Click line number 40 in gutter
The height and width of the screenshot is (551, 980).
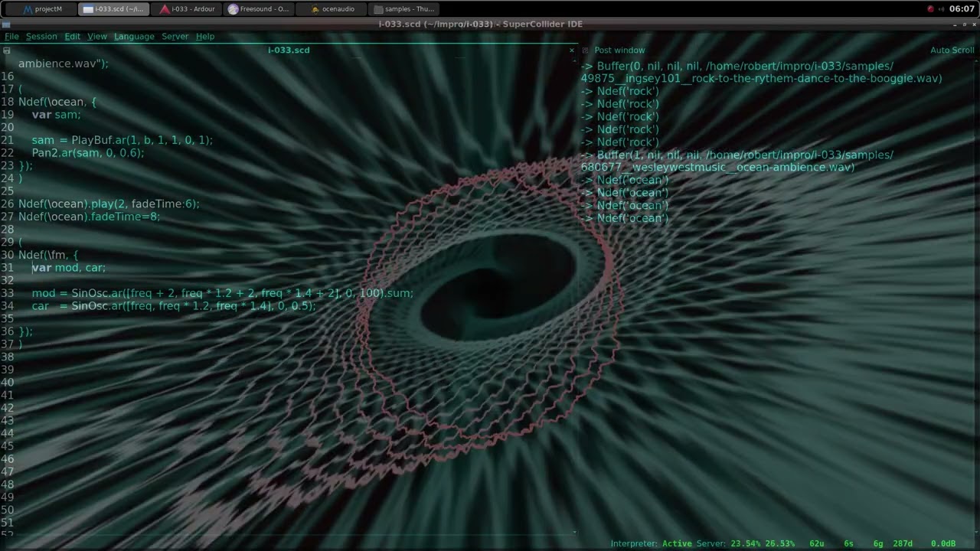7,382
